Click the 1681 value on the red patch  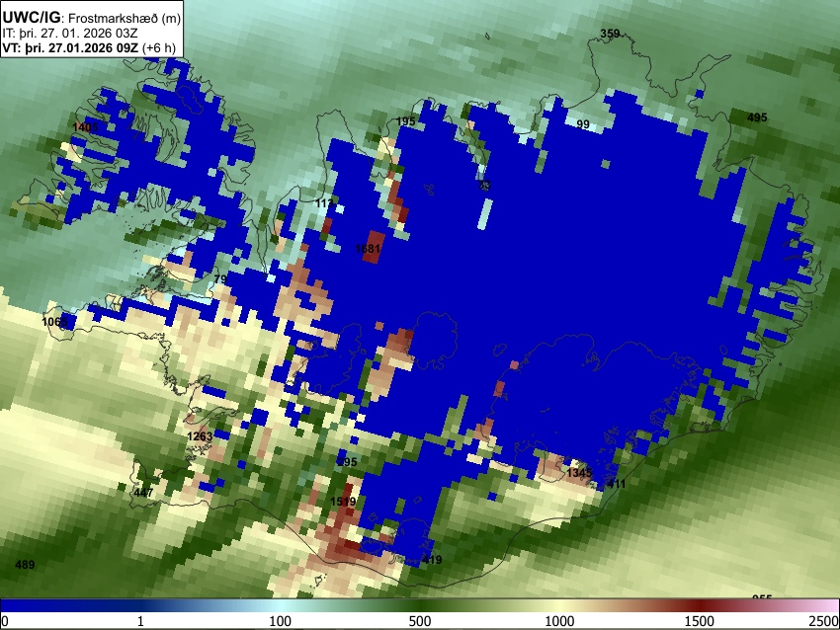[368, 249]
